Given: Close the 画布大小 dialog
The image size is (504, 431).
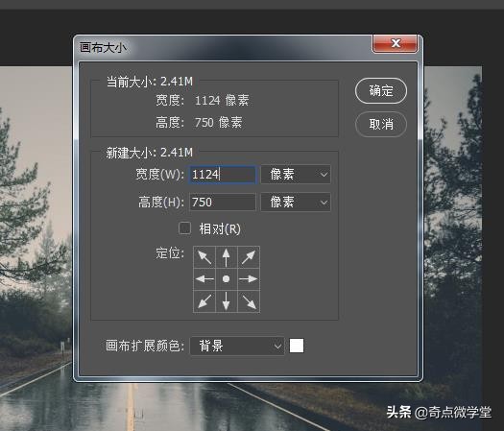Looking at the screenshot, I should [395, 44].
